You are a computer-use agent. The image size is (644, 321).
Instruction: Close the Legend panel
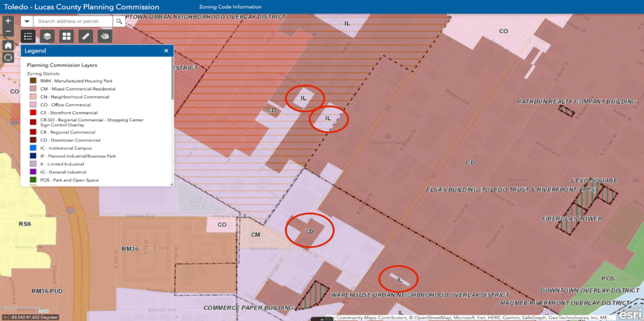click(166, 51)
